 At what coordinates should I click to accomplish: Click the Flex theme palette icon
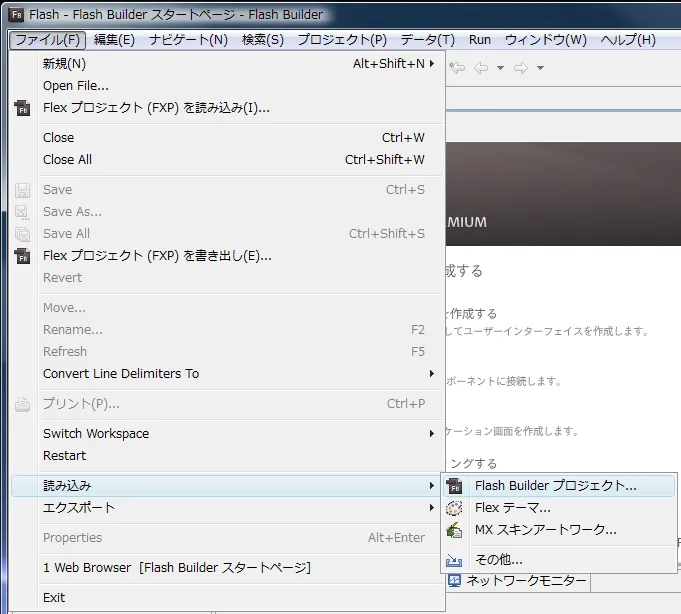coord(454,508)
